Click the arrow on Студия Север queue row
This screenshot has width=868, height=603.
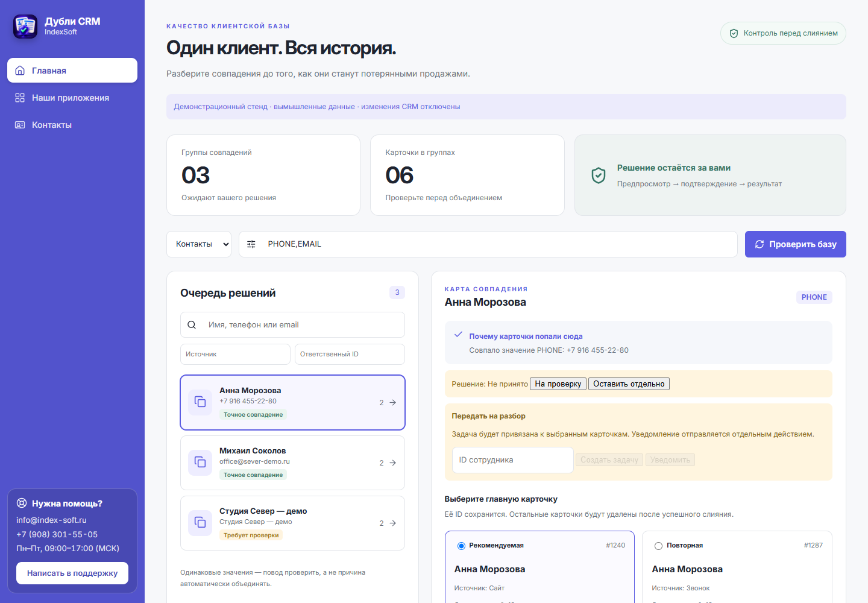[393, 523]
